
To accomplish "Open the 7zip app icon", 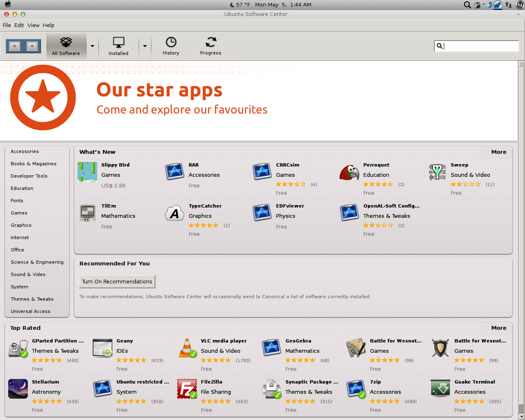I will point(356,389).
